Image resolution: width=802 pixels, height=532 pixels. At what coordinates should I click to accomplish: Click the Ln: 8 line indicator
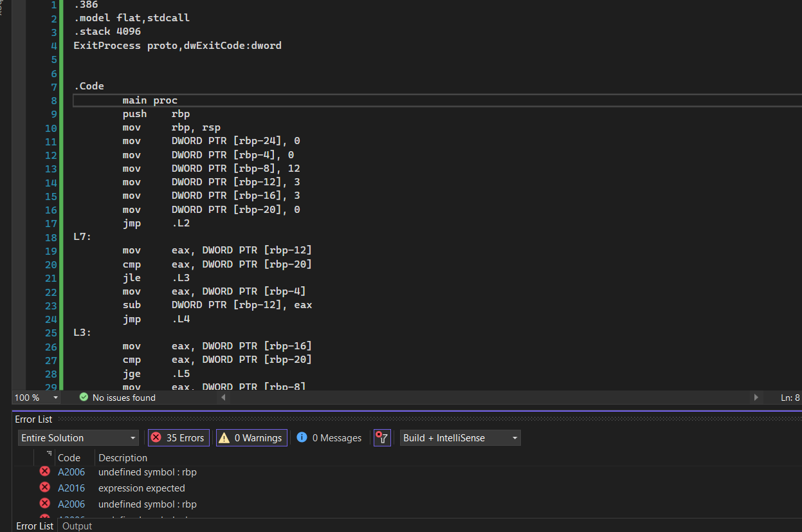790,398
